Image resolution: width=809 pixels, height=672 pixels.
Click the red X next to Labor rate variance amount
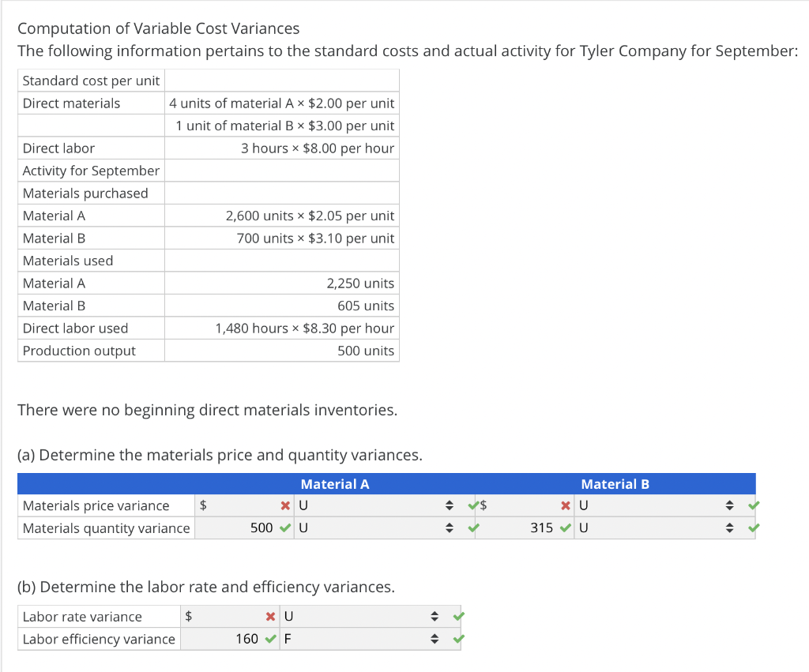click(x=272, y=616)
